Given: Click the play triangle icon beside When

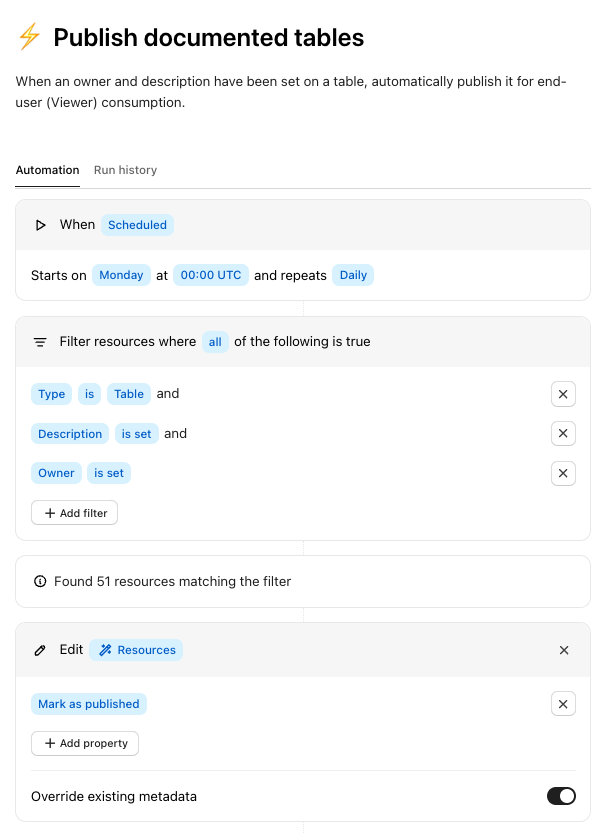Looking at the screenshot, I should click(x=41, y=225).
